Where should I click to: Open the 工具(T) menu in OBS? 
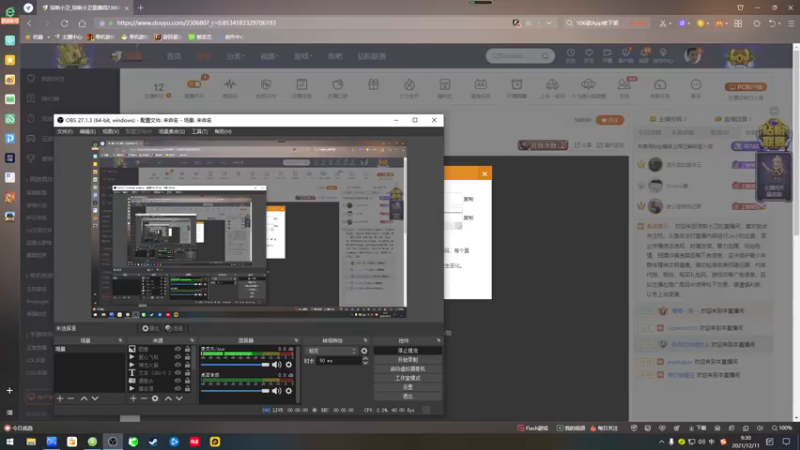pyautogui.click(x=199, y=132)
